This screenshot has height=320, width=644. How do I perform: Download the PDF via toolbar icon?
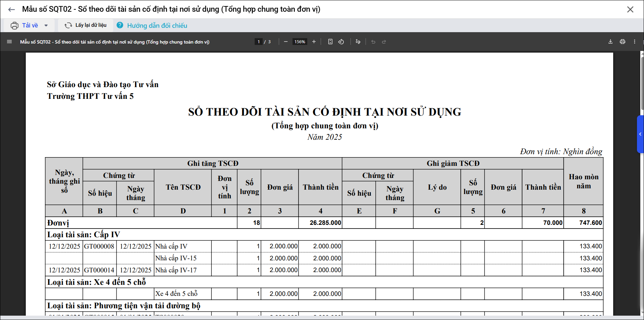(x=610, y=42)
